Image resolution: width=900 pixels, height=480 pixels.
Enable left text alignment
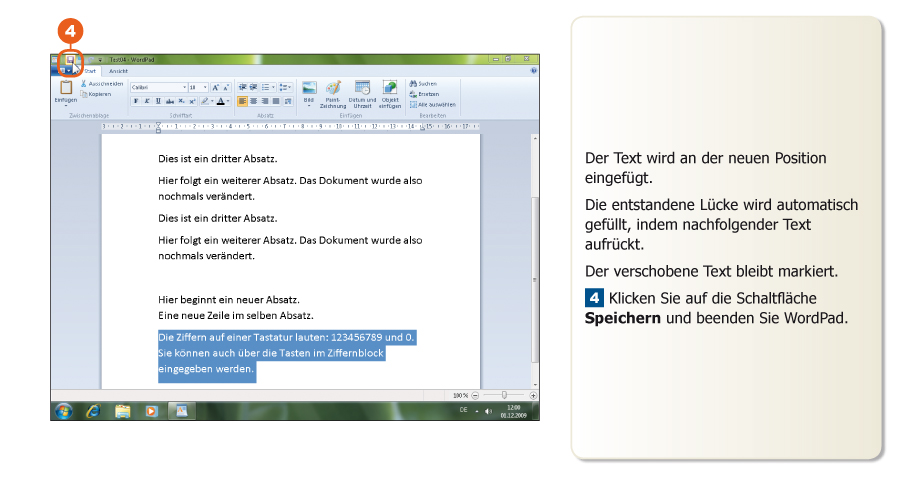tap(242, 101)
